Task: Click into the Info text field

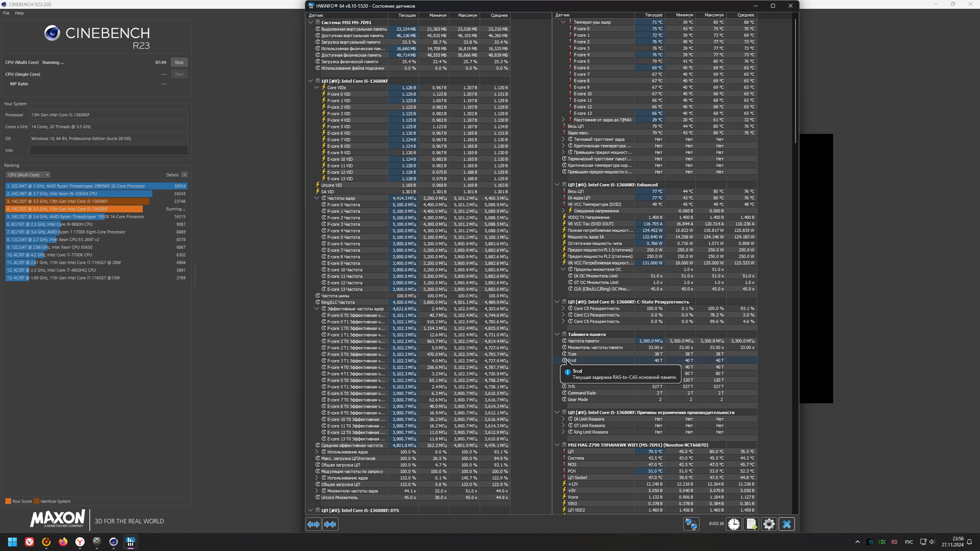Action: pos(109,150)
